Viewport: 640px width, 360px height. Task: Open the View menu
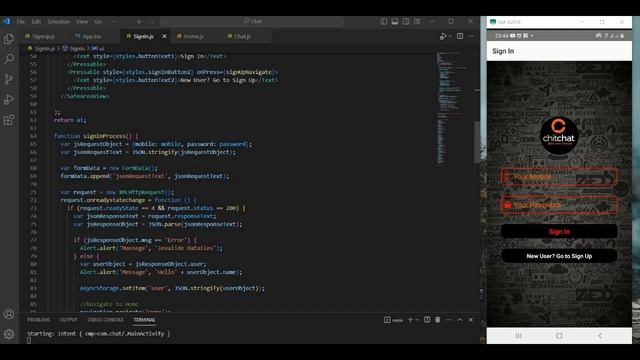tap(82, 21)
